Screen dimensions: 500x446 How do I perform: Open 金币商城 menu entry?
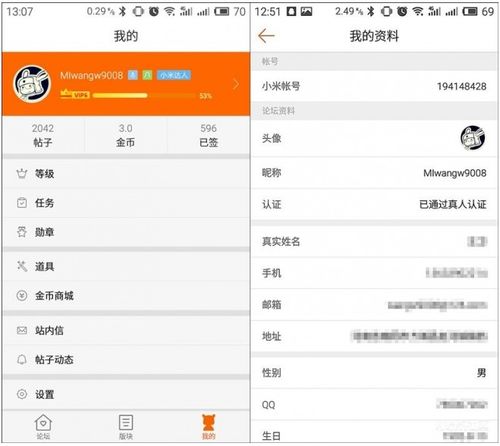pyautogui.click(x=126, y=296)
